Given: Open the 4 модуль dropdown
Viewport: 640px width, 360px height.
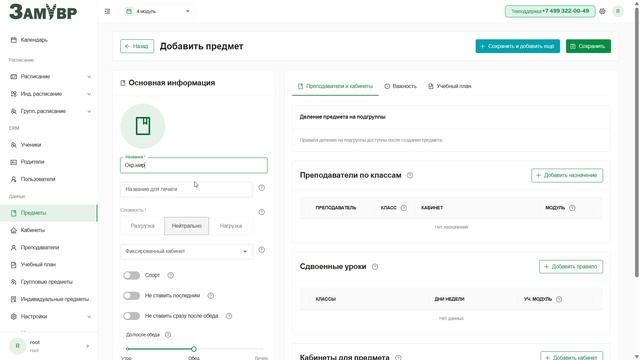Looking at the screenshot, I should pyautogui.click(x=158, y=11).
